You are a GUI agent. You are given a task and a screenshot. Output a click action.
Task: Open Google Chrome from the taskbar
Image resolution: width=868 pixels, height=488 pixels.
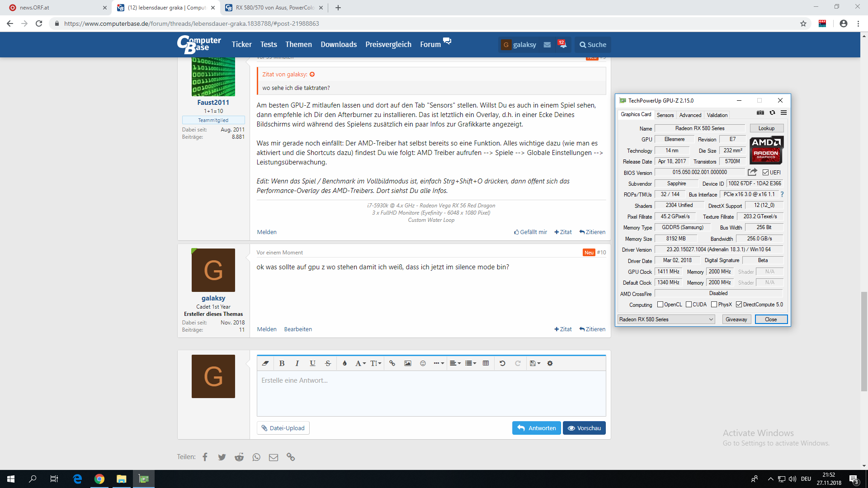(99, 479)
